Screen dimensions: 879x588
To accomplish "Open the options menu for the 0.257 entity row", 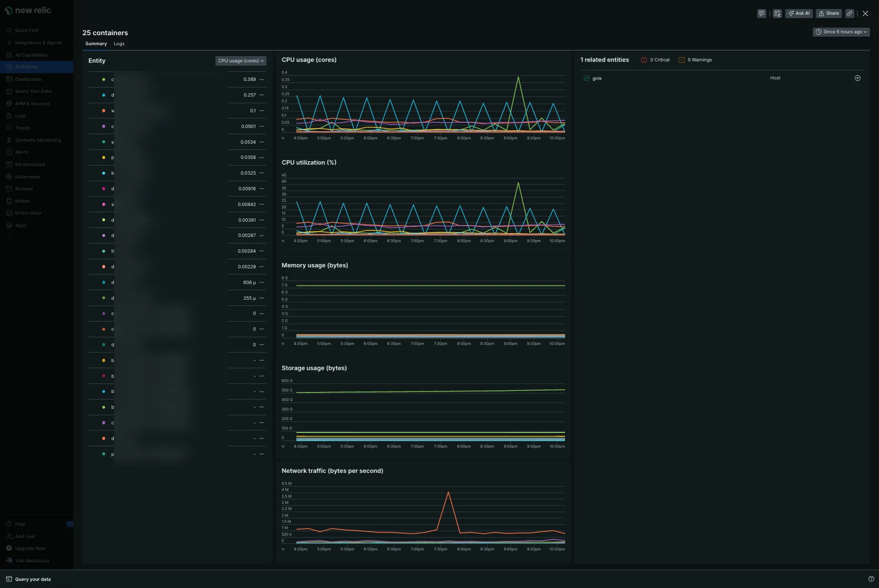I will tap(262, 95).
